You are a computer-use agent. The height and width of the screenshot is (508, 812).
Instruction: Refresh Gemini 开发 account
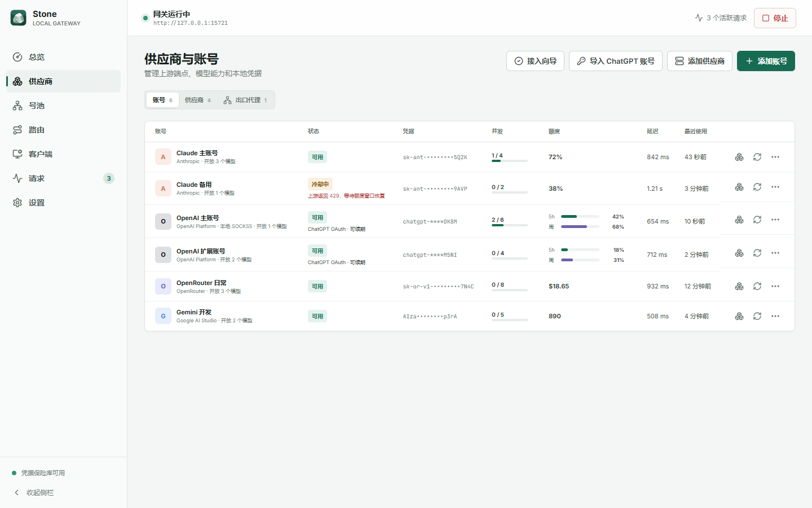click(x=757, y=316)
